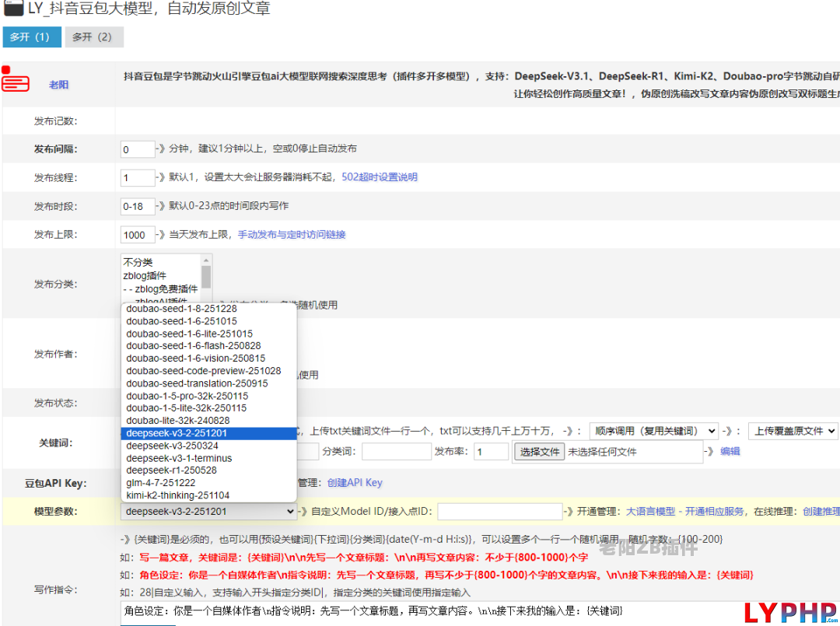The width and height of the screenshot is (840, 626).
Task: Click the 发布上限 input field
Action: 138,235
